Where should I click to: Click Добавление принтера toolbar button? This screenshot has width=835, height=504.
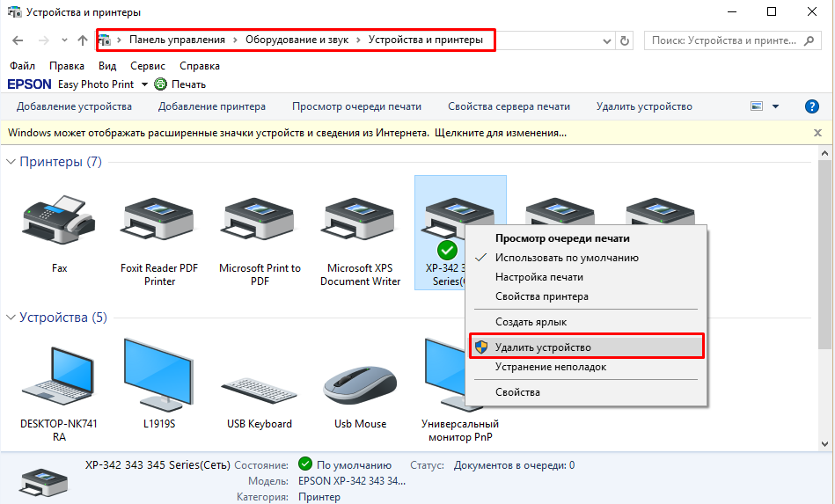pyautogui.click(x=212, y=106)
